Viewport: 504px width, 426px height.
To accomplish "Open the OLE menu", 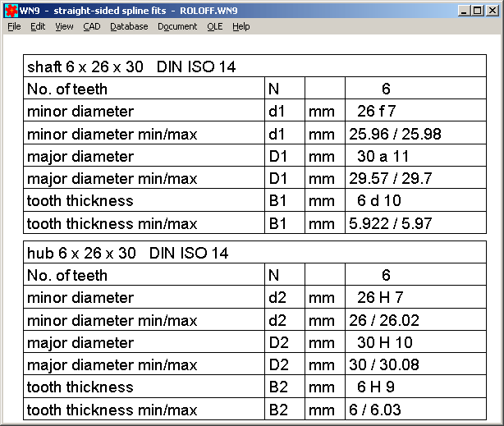I will pos(214,26).
